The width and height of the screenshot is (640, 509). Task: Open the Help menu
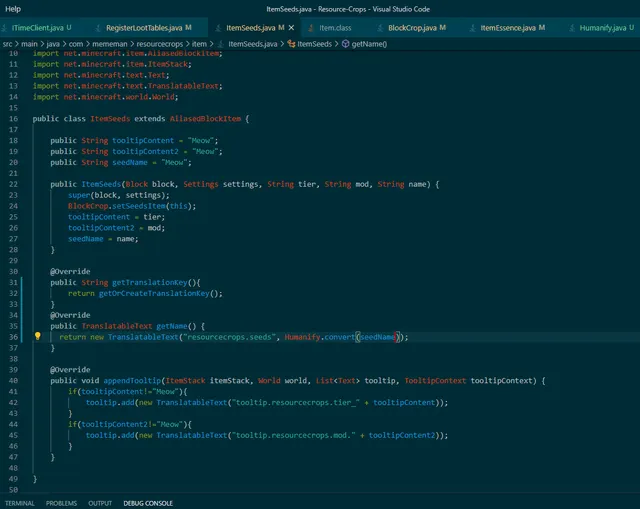click(x=13, y=9)
